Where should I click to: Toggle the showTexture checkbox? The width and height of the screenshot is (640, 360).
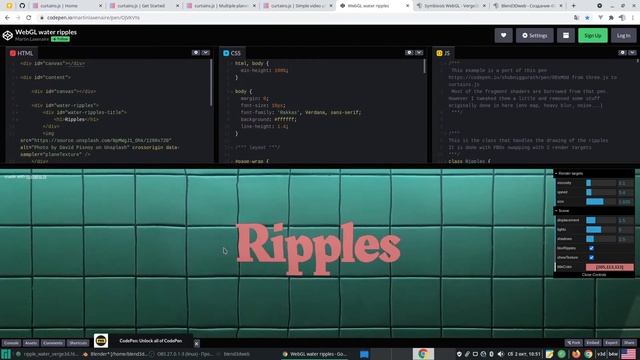[x=591, y=258]
